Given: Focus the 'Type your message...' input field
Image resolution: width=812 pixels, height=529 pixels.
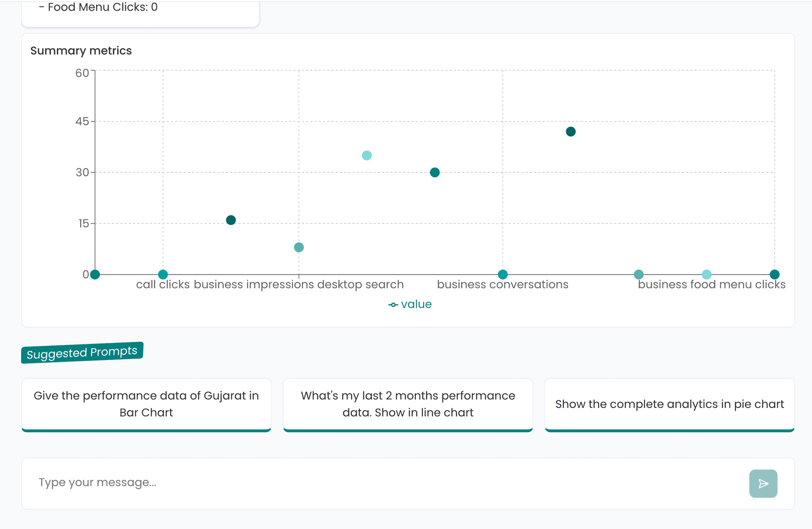Looking at the screenshot, I should [381, 482].
